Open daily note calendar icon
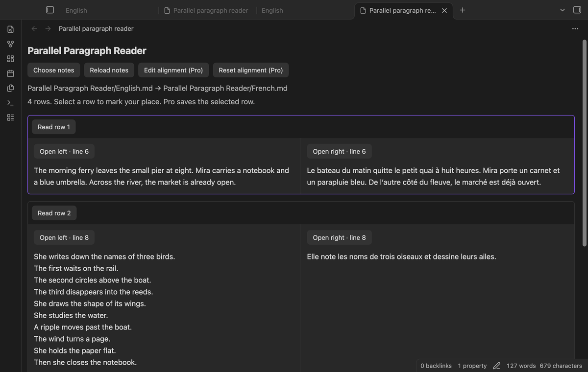This screenshot has height=372, width=588. pos(10,73)
